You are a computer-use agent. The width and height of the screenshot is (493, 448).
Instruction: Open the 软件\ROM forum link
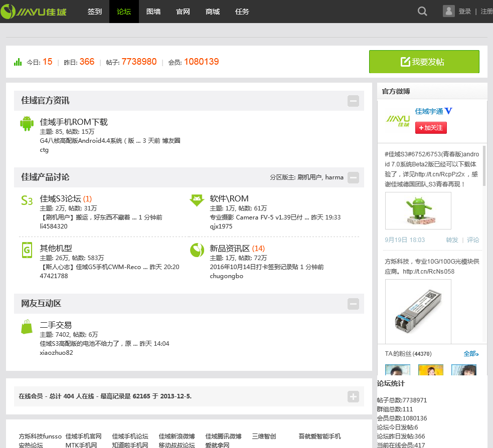click(229, 198)
